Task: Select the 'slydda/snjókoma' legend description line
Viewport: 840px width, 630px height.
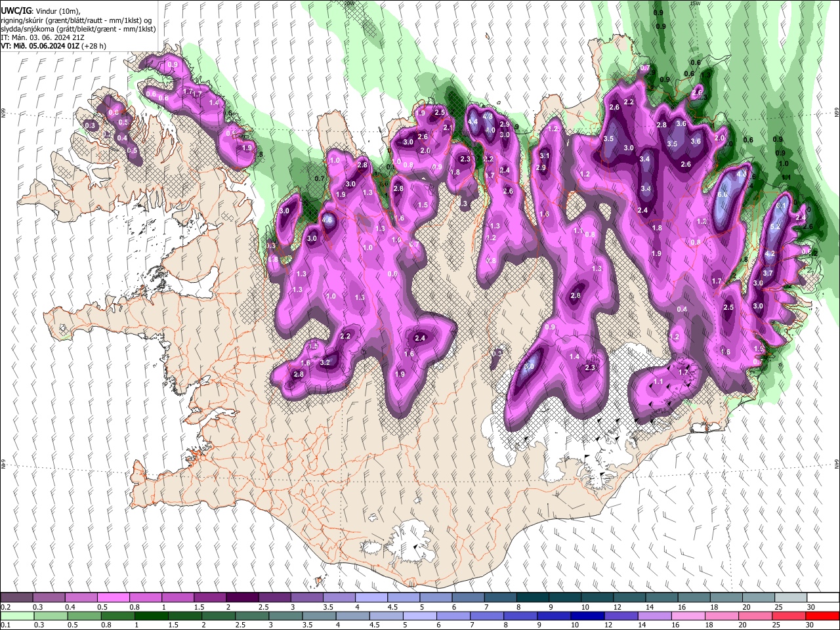Action: coord(78,29)
